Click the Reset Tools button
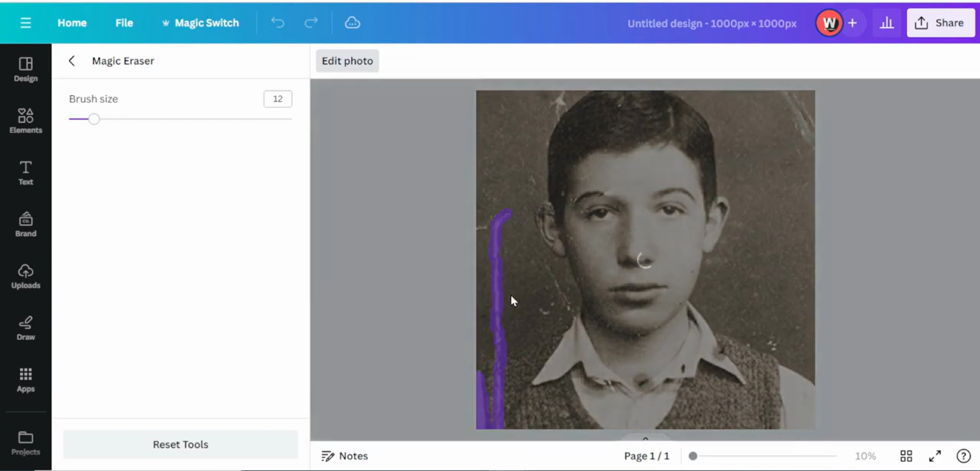The image size is (980, 471). point(180,444)
